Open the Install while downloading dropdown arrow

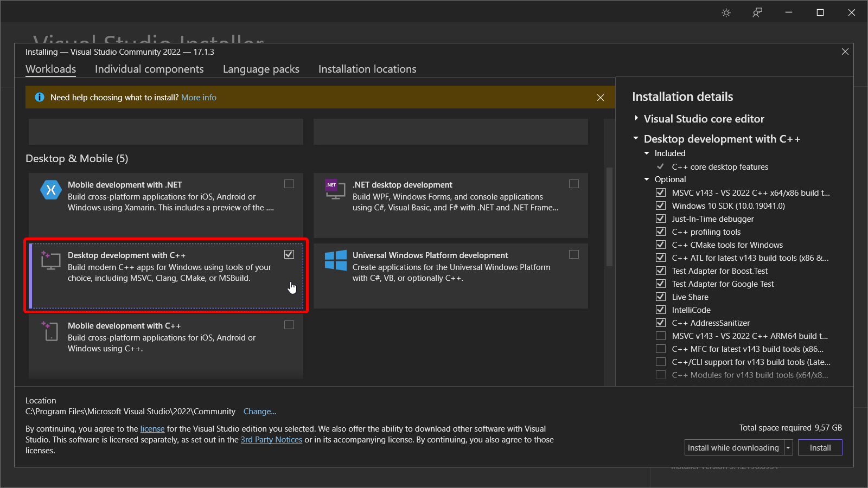788,448
